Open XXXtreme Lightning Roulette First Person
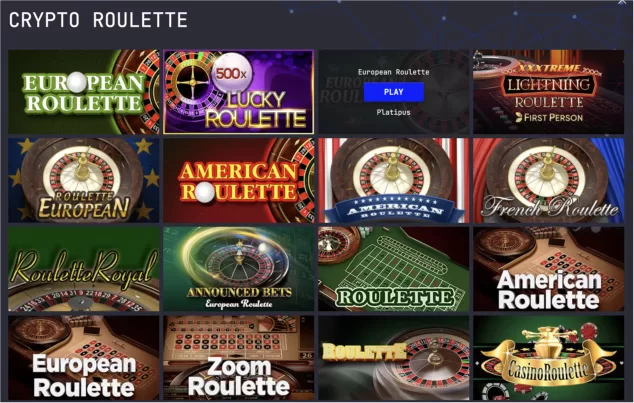 click(549, 92)
